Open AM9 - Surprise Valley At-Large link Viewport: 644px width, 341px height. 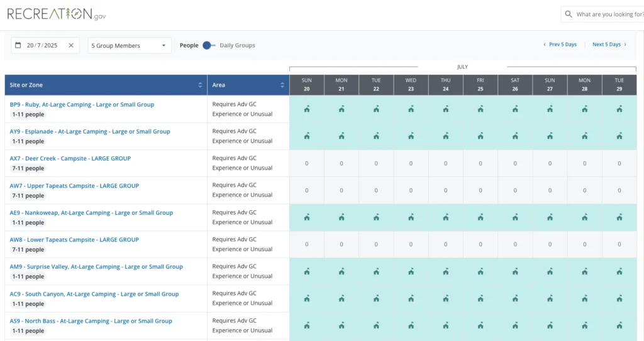click(x=96, y=267)
